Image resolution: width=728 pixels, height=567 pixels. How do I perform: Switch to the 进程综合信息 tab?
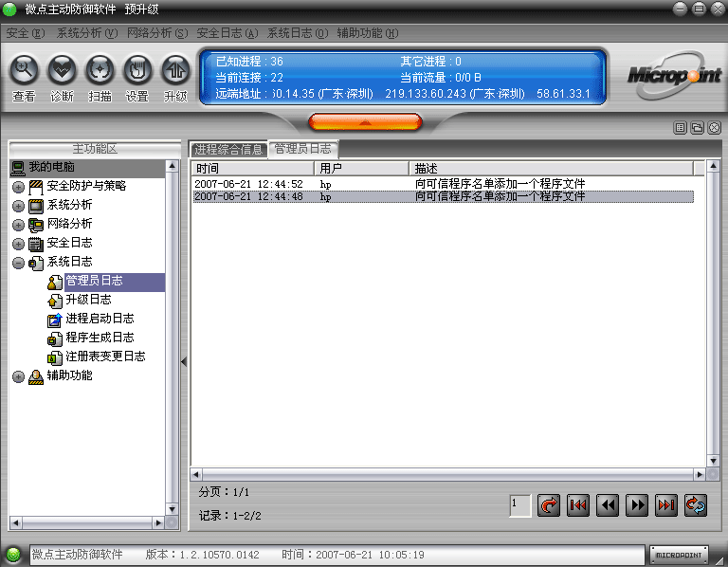tap(228, 150)
